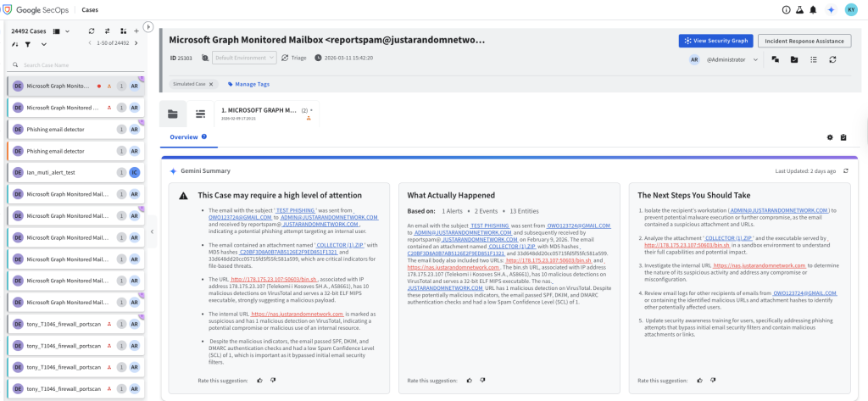Expand the alert tab's small dropdown arrow

[x=311, y=110]
